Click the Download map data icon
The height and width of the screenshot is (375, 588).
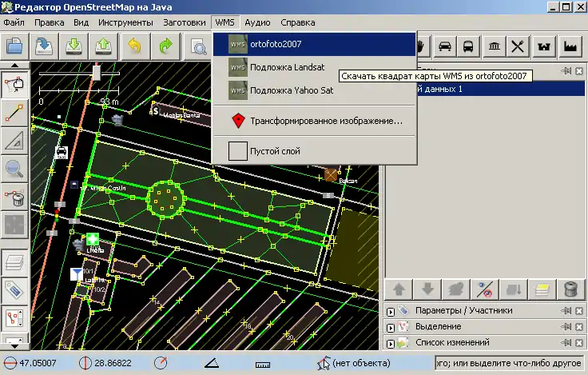click(x=73, y=46)
